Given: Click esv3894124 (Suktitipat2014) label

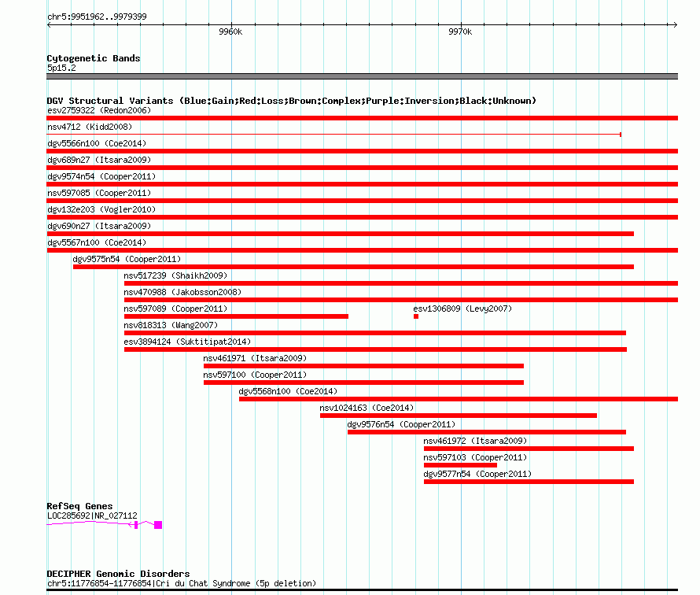Looking at the screenshot, I should coord(187,342).
